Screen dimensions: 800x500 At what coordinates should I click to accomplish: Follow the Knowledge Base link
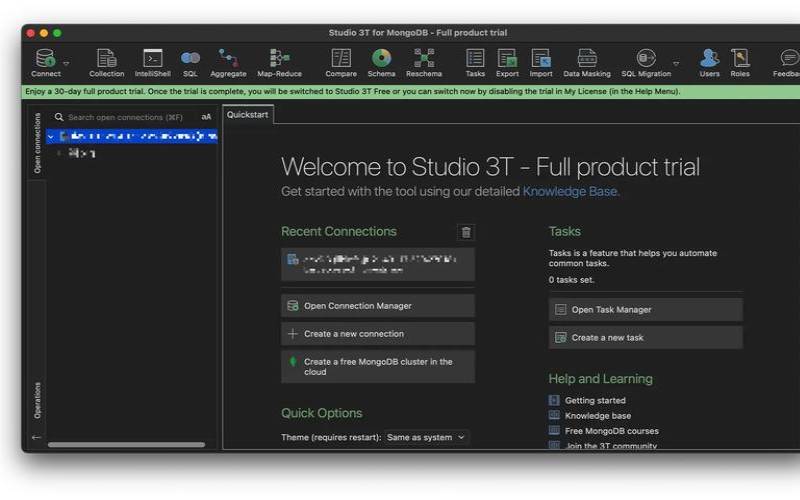coord(570,191)
